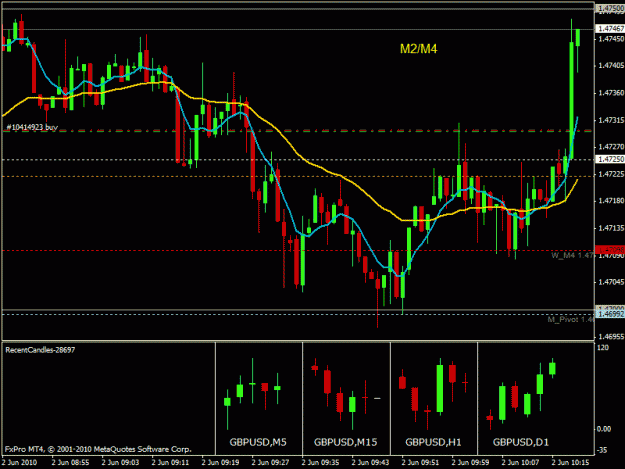Viewport: 625px width, 469px height.
Task: Click the GBPUSD,M15 mini chart
Action: point(346,398)
